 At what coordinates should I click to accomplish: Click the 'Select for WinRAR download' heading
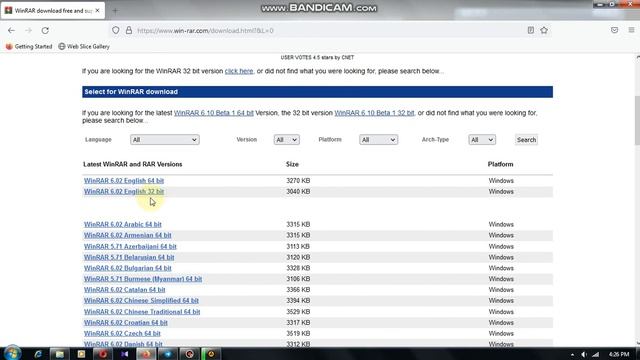point(131,92)
